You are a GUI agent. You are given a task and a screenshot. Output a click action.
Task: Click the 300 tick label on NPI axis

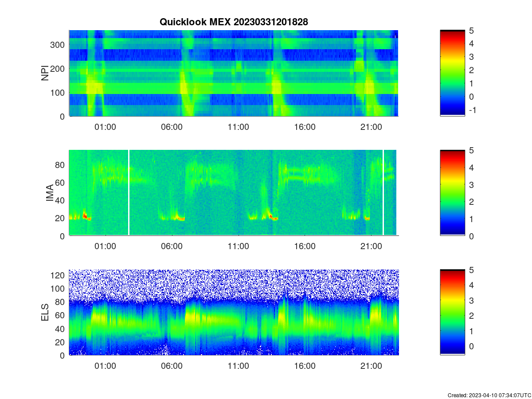(58, 45)
